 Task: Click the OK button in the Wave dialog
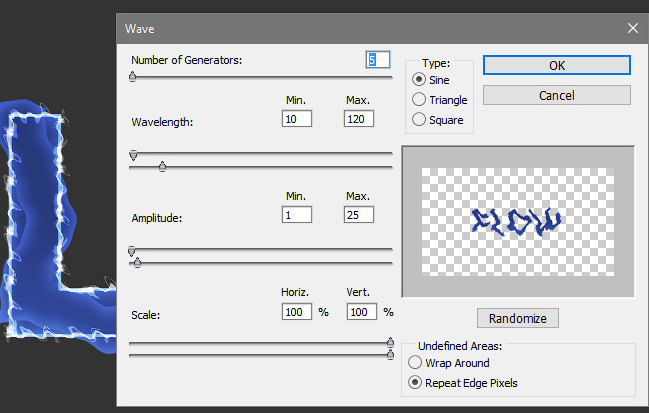coord(557,65)
